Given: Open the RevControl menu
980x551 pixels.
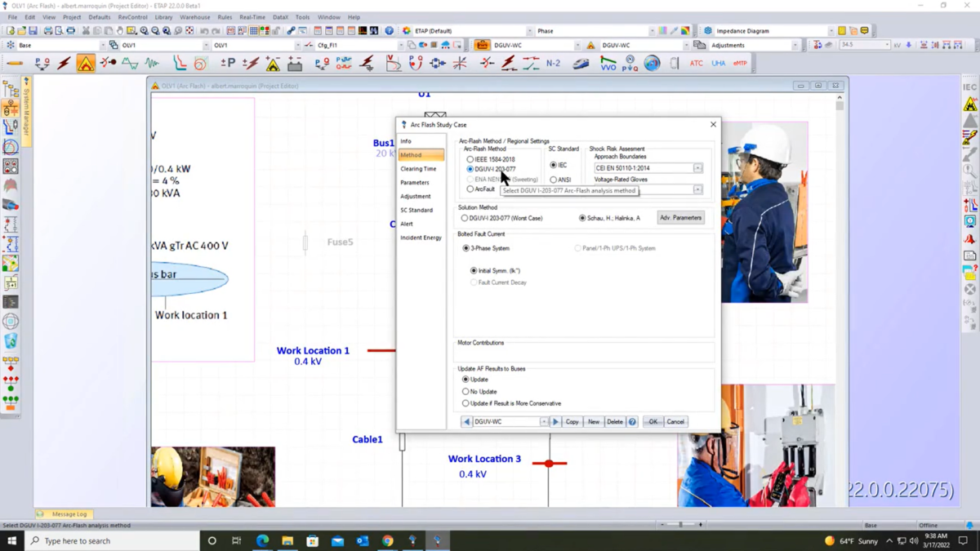Looking at the screenshot, I should 133,17.
